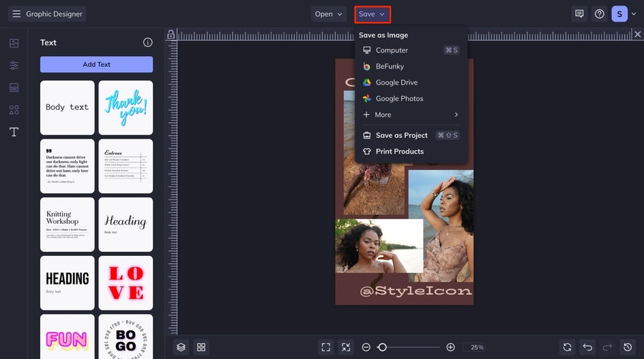
Task: Choose Computer save option
Action: pyautogui.click(x=411, y=50)
